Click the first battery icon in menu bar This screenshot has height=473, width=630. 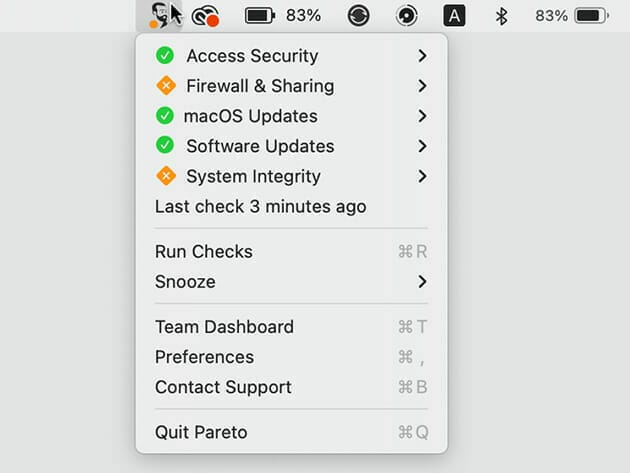point(260,16)
